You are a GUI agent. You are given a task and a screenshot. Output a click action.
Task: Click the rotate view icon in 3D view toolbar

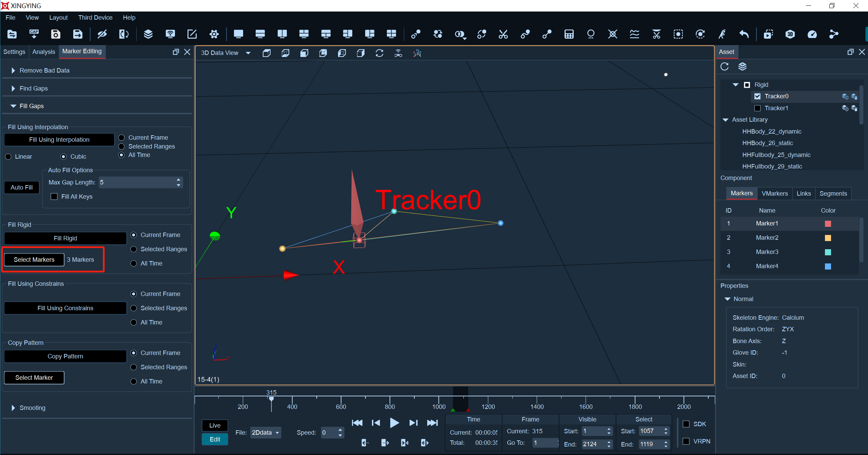[x=379, y=53]
